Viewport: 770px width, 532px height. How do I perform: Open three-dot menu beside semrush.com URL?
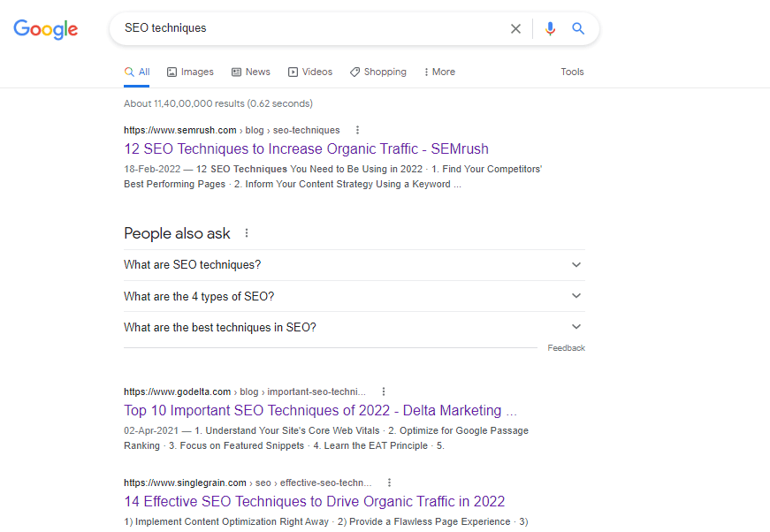pos(357,130)
